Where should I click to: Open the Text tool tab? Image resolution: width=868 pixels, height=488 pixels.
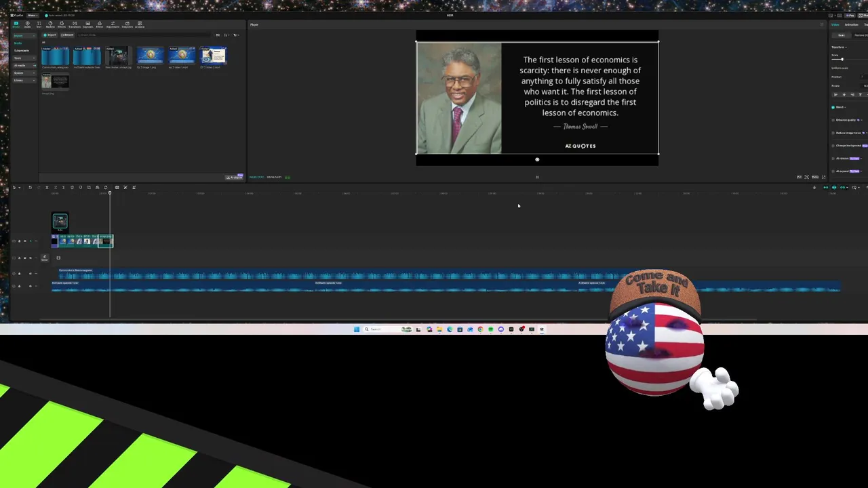39,25
